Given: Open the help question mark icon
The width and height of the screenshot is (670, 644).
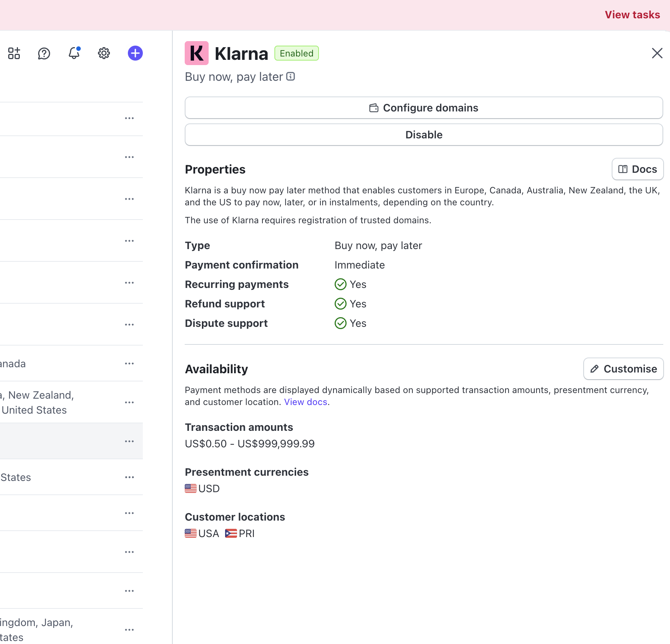Looking at the screenshot, I should [x=44, y=53].
